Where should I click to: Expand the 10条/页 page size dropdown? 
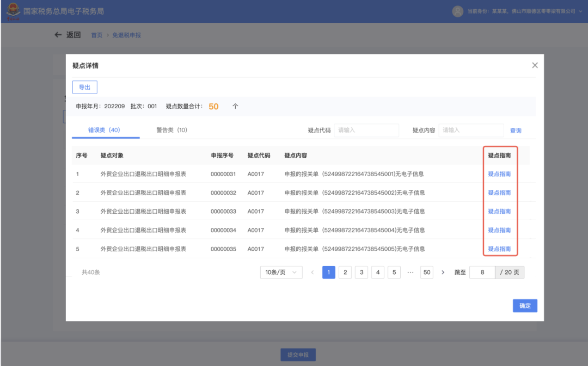tap(281, 272)
